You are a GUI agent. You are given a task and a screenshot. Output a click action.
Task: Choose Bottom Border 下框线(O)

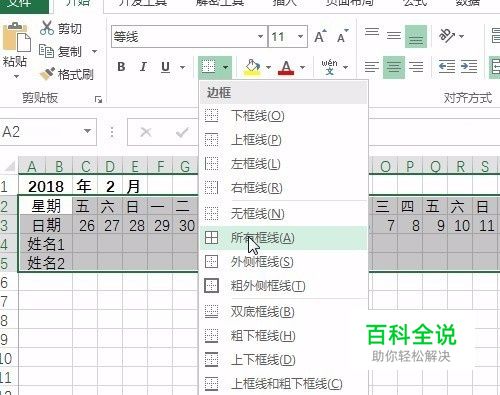283,116
